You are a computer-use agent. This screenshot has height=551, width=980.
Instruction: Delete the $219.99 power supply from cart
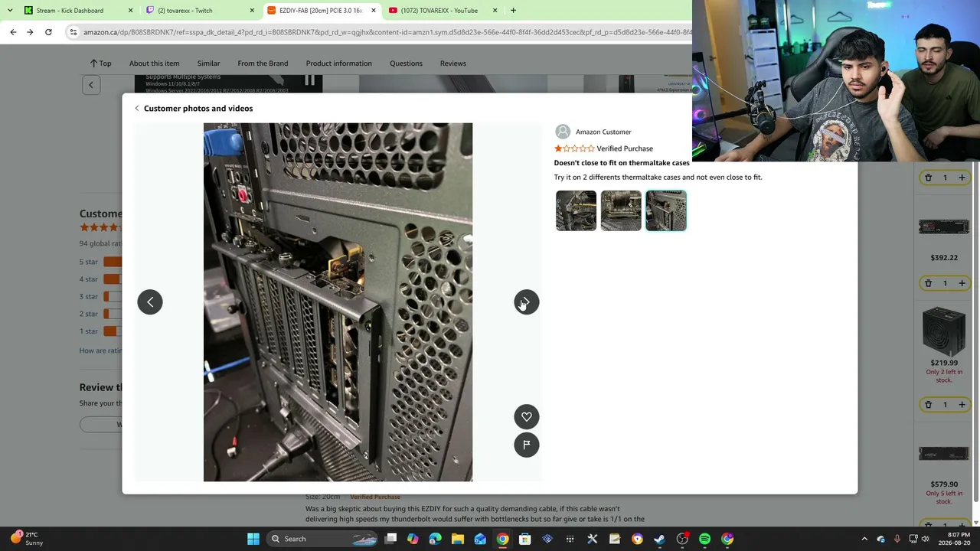(x=928, y=405)
